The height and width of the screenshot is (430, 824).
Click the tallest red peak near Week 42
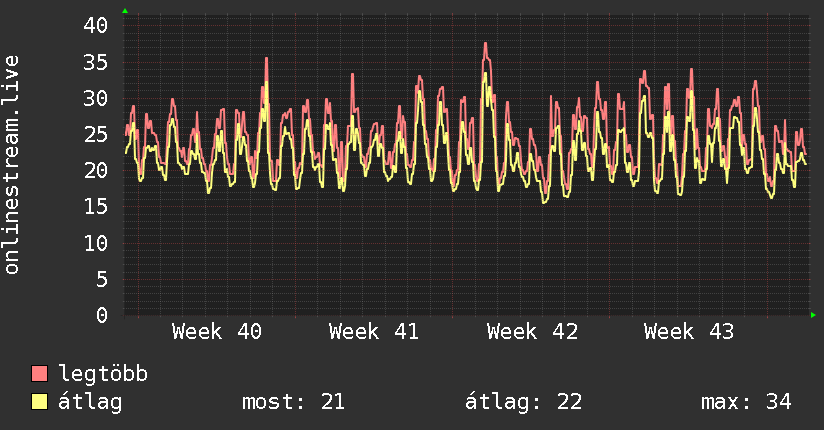[x=485, y=44]
